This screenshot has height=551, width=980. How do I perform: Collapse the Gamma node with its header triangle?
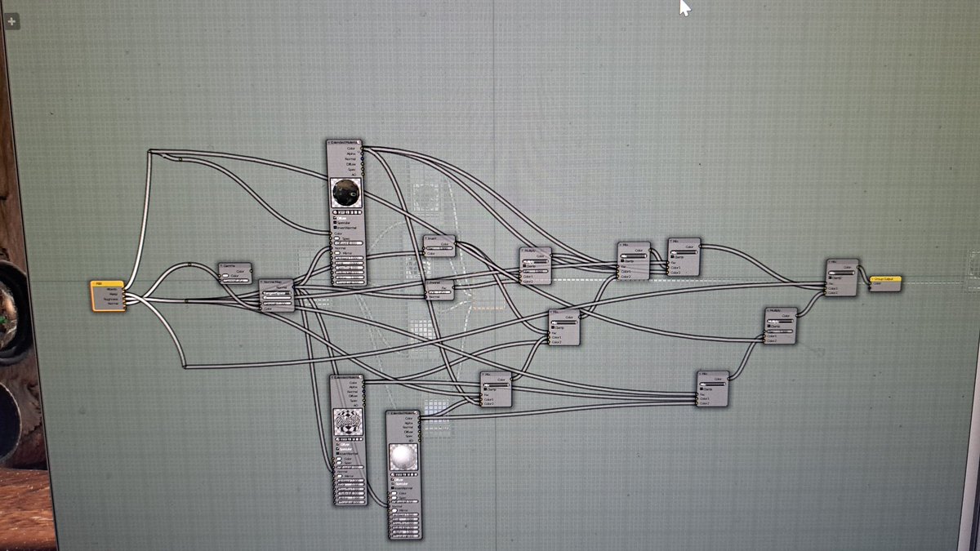(x=221, y=265)
